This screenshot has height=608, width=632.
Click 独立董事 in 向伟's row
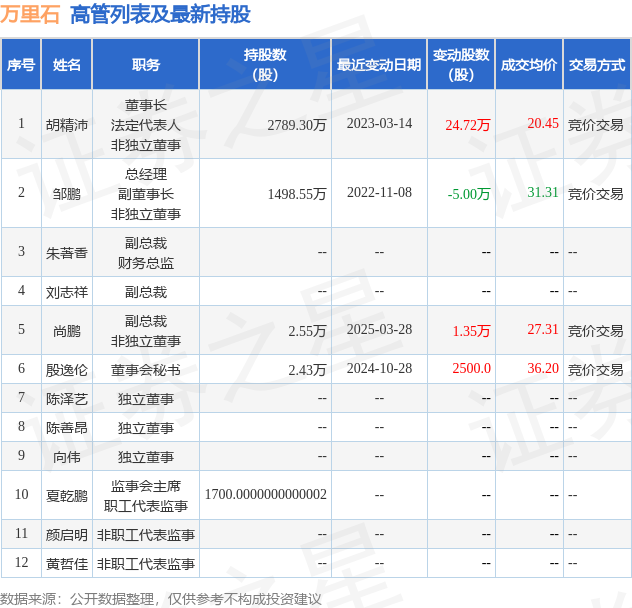tap(146, 457)
